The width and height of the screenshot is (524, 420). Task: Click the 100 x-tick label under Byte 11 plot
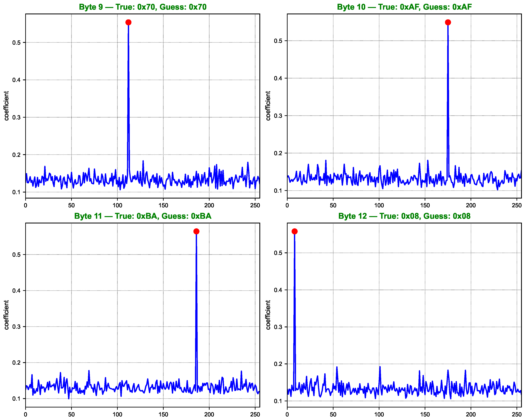pos(117,415)
